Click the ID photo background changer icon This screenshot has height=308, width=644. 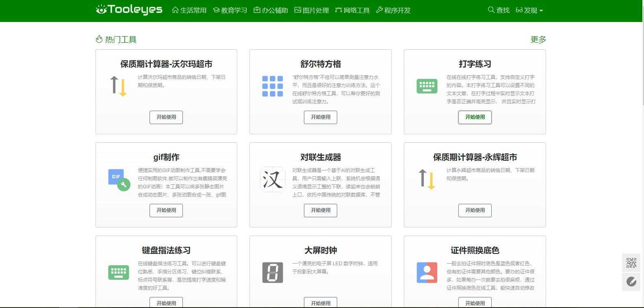click(427, 272)
